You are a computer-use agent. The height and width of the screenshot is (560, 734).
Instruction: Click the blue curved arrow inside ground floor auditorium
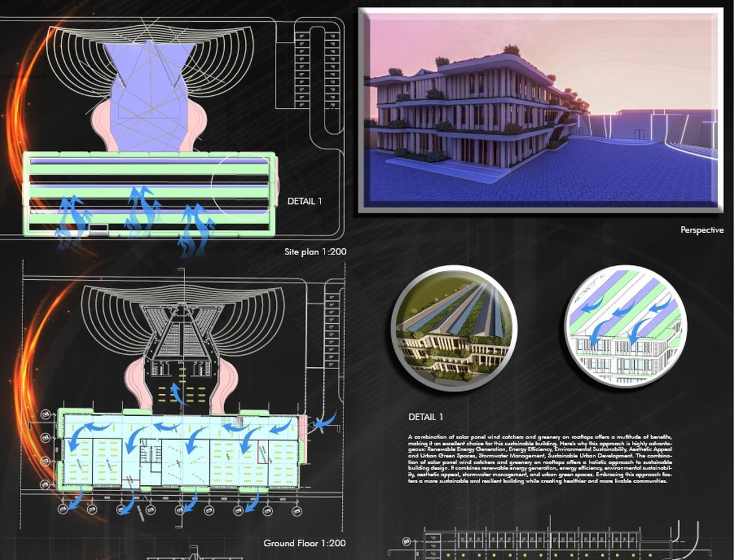(179, 394)
